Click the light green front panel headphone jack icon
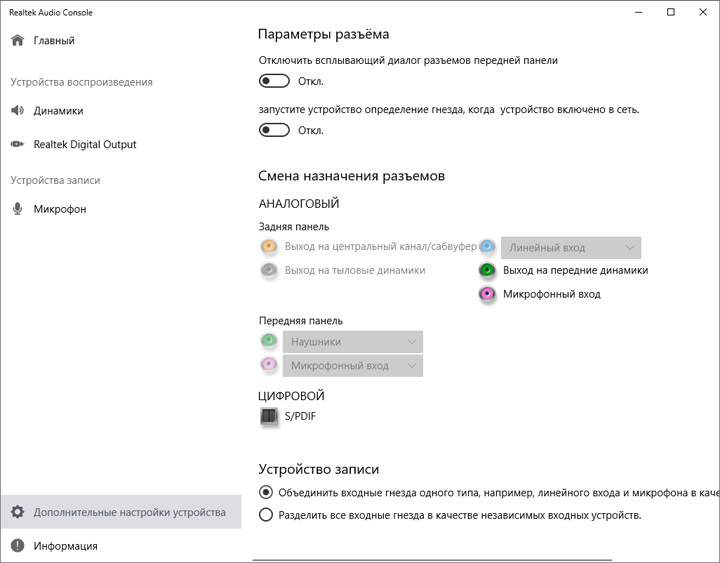This screenshot has height=563, width=720. 268,341
